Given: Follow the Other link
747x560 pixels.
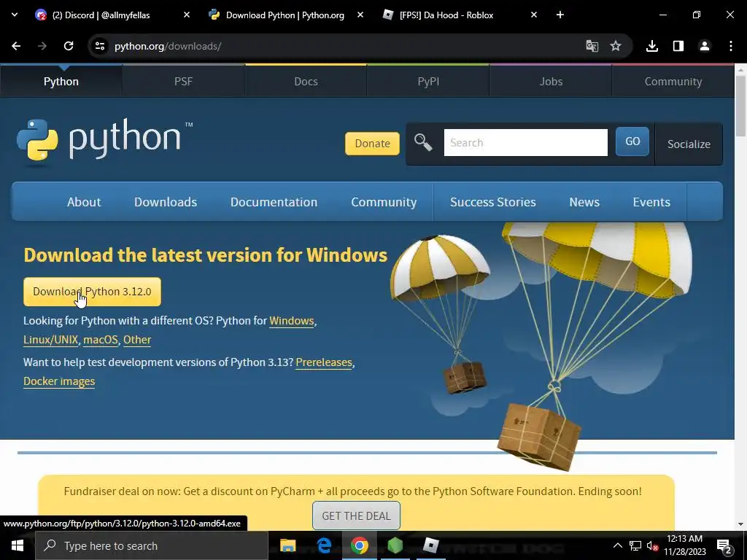Looking at the screenshot, I should tap(137, 340).
